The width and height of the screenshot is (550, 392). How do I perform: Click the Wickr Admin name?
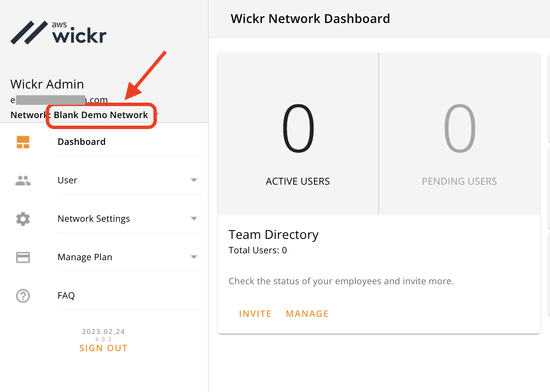47,84
